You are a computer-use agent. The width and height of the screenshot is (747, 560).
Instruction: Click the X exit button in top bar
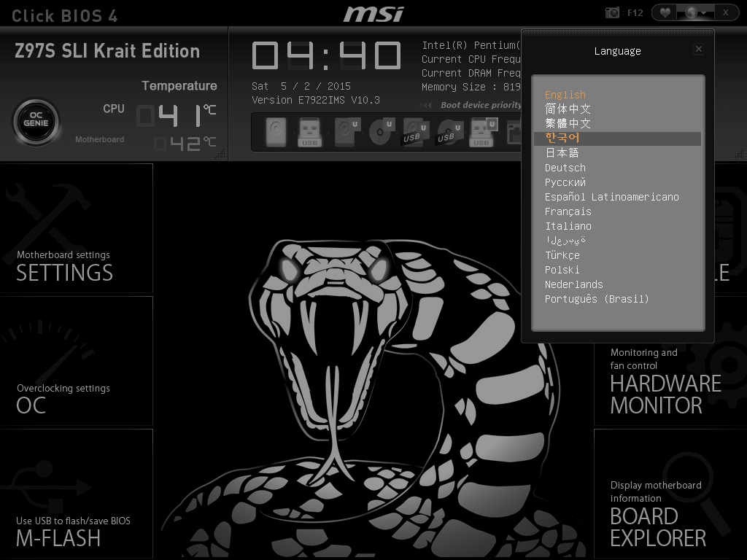tap(726, 13)
